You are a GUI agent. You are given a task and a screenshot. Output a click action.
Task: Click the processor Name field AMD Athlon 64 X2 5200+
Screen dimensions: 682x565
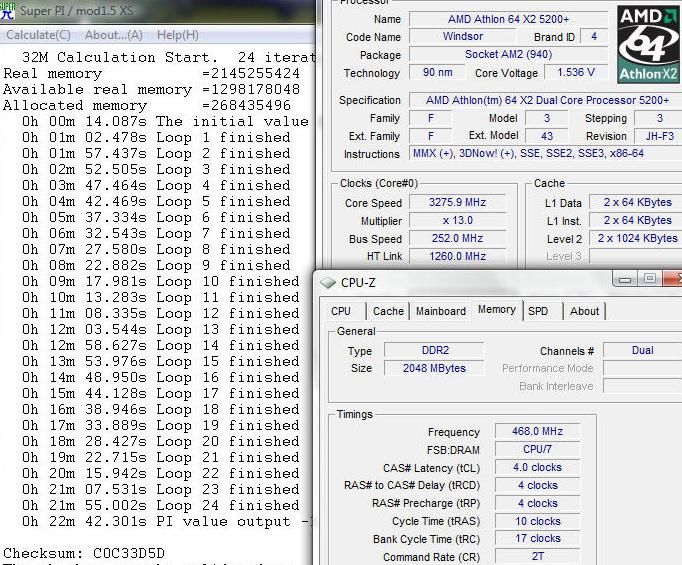coord(508,19)
